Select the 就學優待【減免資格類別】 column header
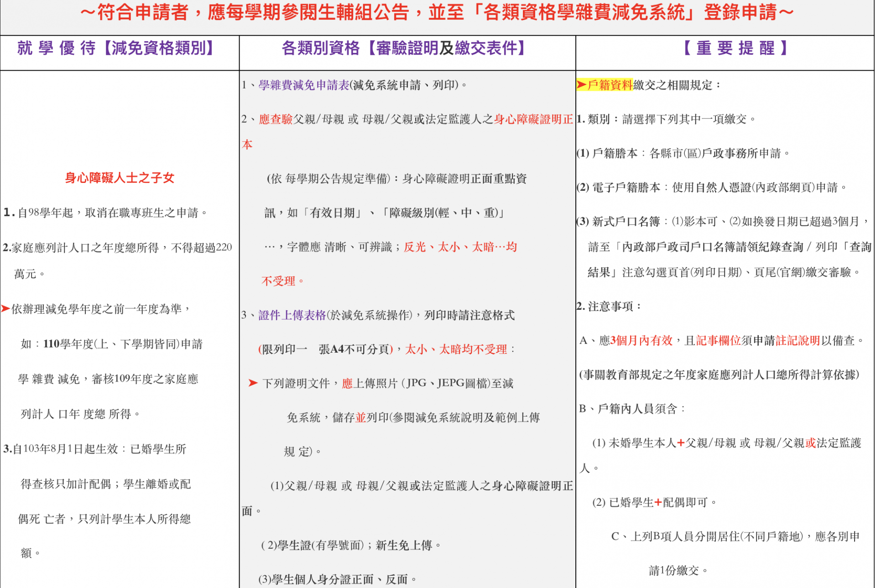876x588 pixels. pyautogui.click(x=115, y=48)
